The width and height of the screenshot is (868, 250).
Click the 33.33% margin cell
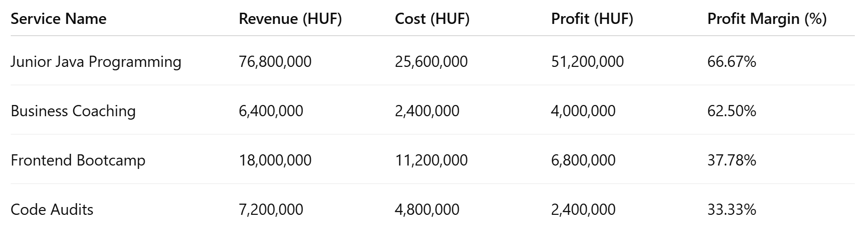coord(732,209)
